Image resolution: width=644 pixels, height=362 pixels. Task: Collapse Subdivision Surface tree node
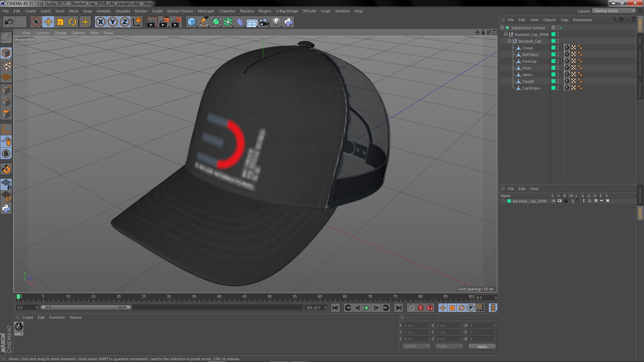pyautogui.click(x=502, y=27)
